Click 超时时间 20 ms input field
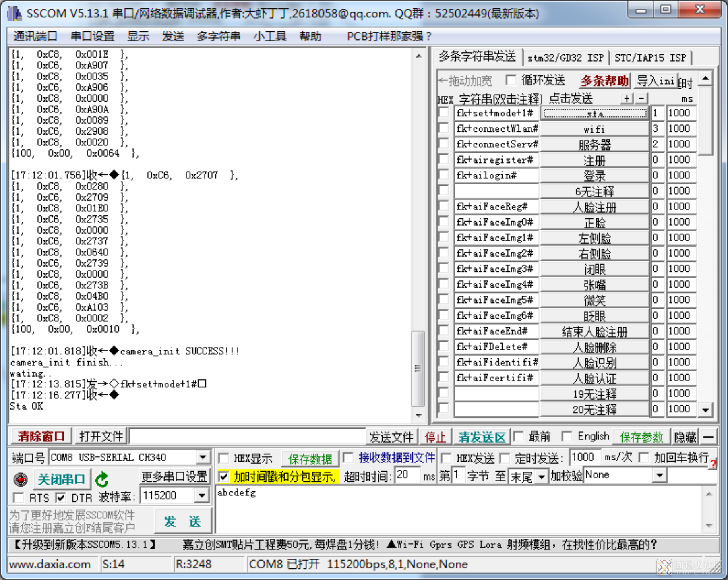 (407, 476)
